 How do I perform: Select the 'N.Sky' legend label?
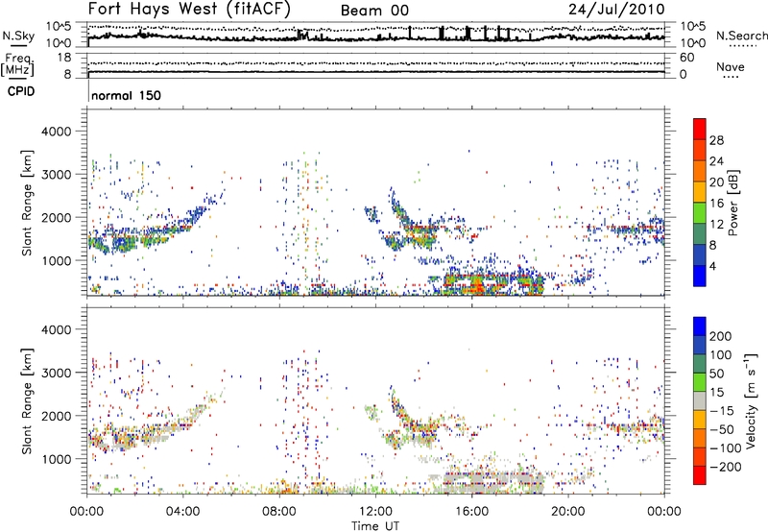(18, 36)
